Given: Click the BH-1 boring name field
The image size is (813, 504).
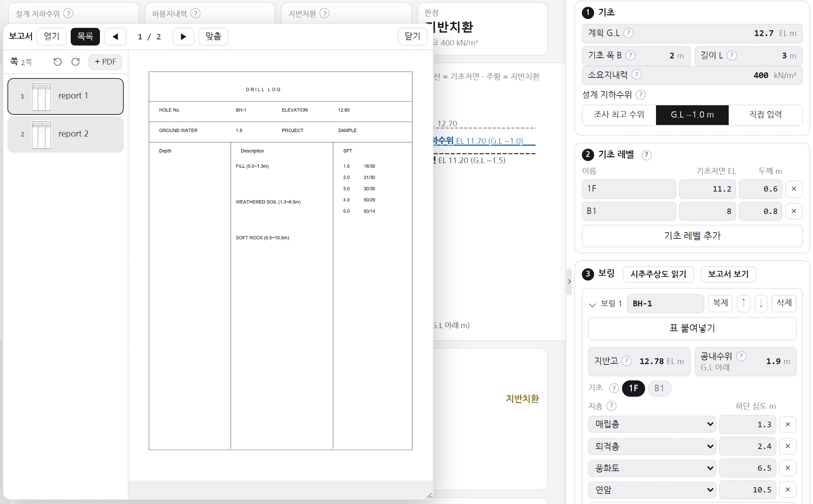Looking at the screenshot, I should (665, 304).
